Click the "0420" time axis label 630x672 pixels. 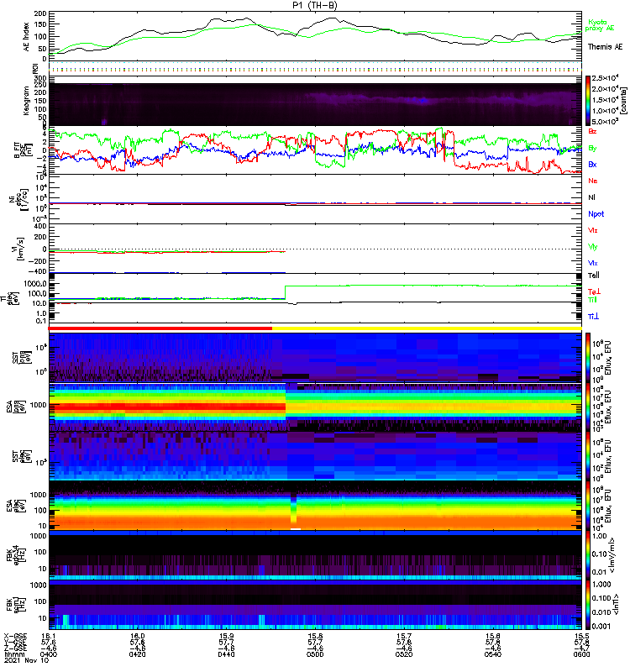(137, 654)
